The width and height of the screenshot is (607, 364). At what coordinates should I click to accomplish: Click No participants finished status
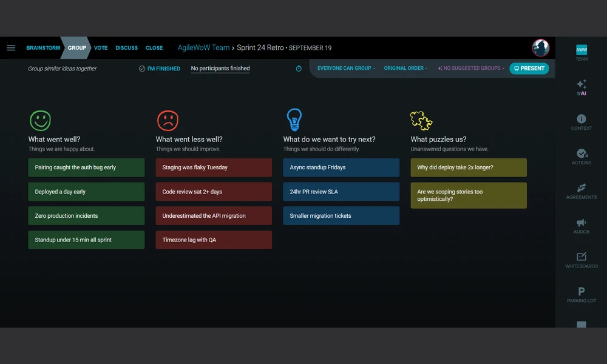[x=220, y=69]
